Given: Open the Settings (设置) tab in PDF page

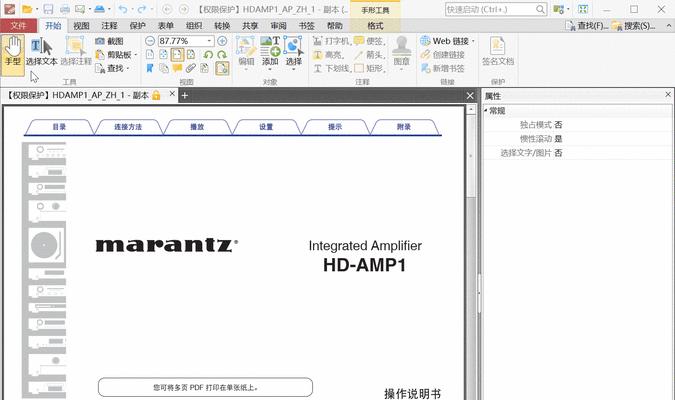Looking at the screenshot, I should coord(266,127).
